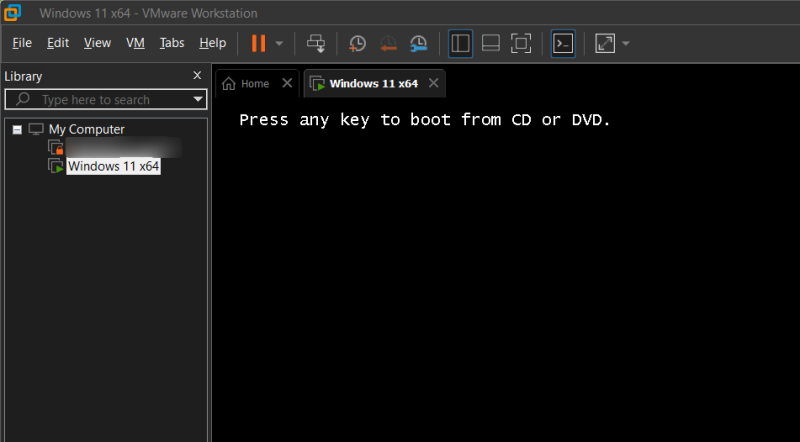Close the Library panel

(197, 76)
